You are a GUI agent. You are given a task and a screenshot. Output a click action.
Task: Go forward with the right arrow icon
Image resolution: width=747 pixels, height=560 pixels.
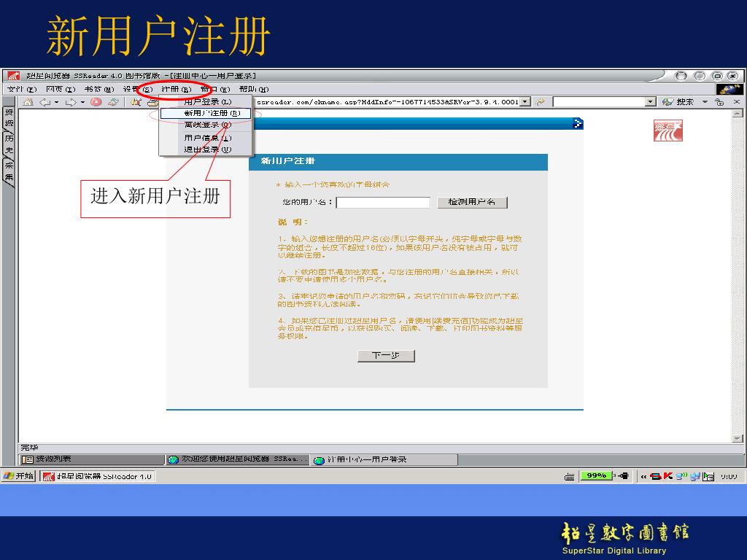[x=71, y=102]
